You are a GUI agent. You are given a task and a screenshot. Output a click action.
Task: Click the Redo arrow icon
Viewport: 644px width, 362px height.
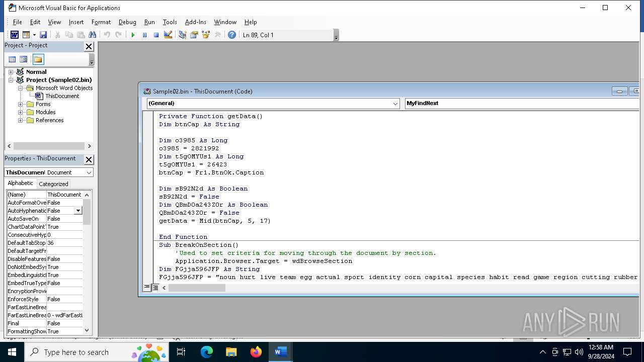click(118, 35)
